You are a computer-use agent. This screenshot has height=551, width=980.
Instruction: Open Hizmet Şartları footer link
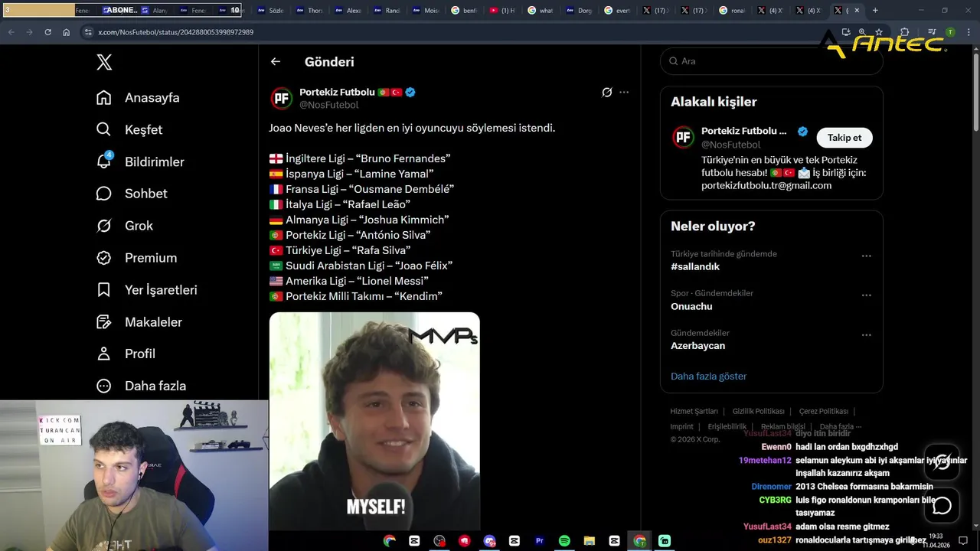click(x=694, y=411)
